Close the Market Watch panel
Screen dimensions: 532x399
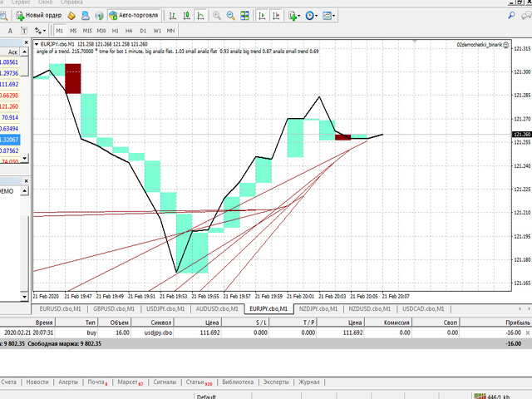tap(26, 42)
